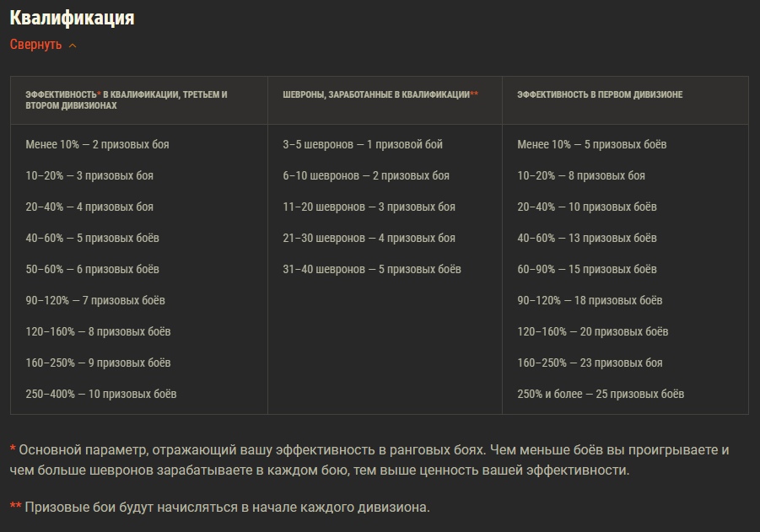Click "250–400% — 10 призовых боёв" row
Viewport: 760px width, 532px height.
coord(101,394)
